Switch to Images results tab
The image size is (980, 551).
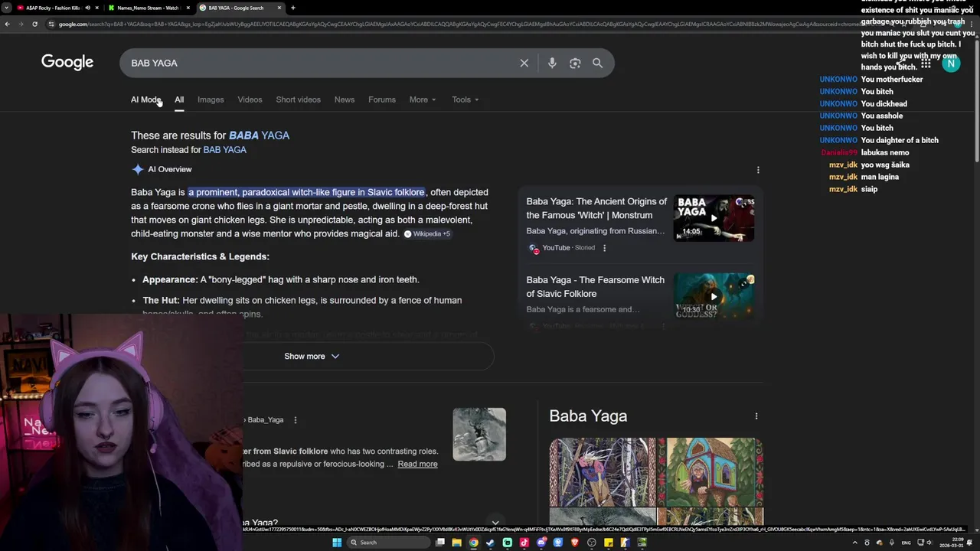pyautogui.click(x=211, y=99)
